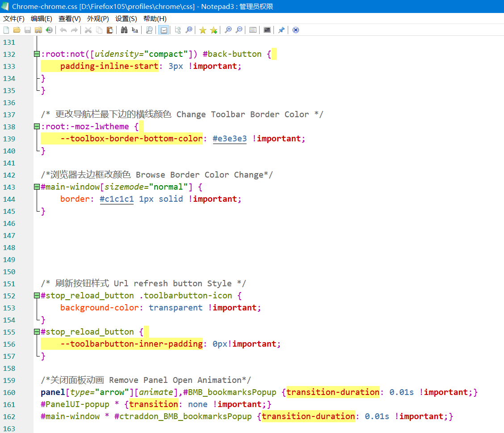Click the New file icon
Screen dimensions: 504x433
tap(6, 30)
